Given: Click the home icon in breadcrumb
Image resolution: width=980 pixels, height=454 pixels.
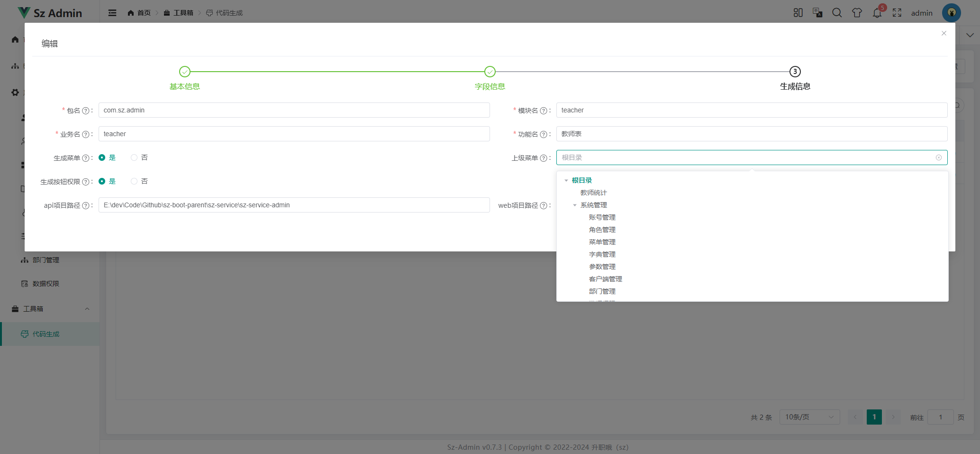Looking at the screenshot, I should pyautogui.click(x=131, y=13).
